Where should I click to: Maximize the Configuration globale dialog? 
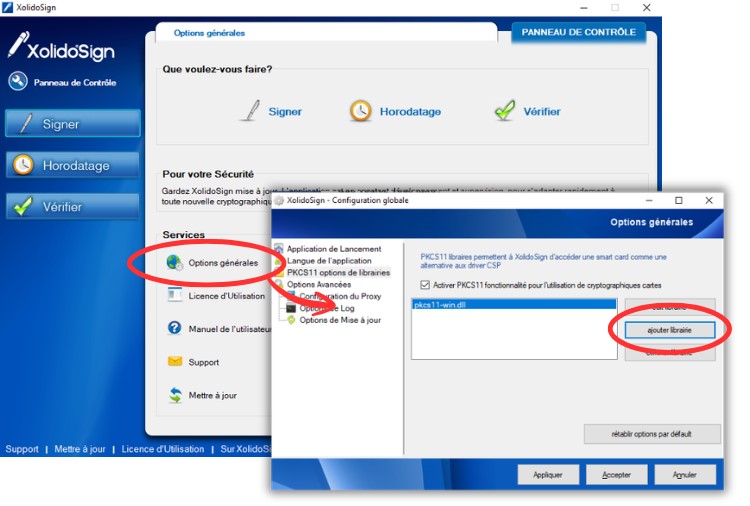coord(679,200)
